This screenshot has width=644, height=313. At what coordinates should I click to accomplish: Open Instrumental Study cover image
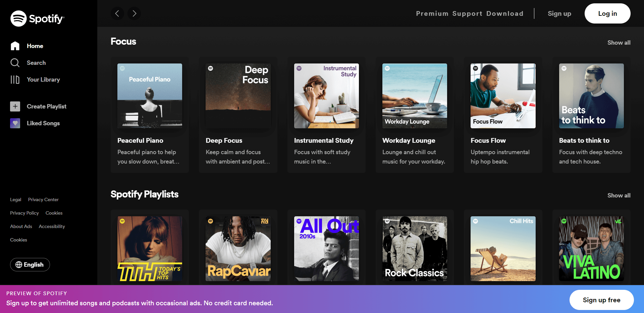pyautogui.click(x=326, y=96)
